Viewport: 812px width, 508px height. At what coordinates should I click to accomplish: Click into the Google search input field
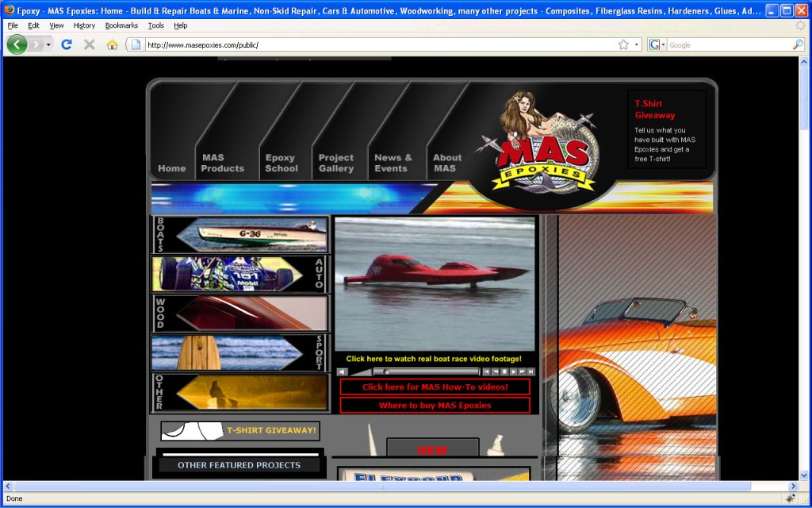pyautogui.click(x=728, y=44)
